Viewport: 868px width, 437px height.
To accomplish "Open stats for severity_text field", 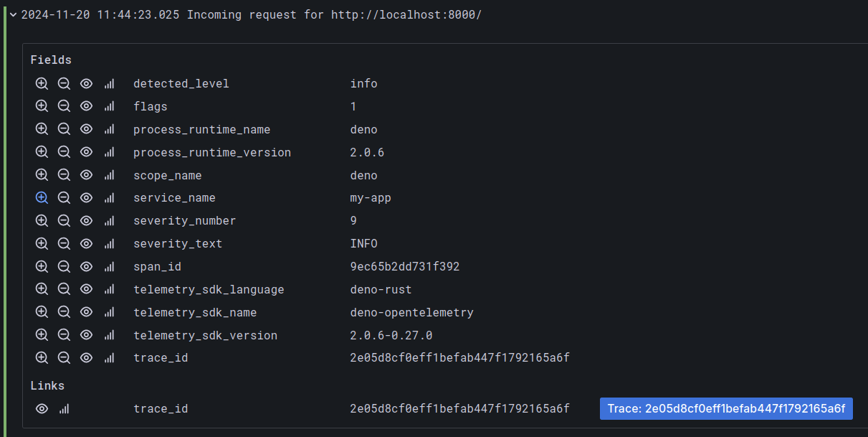I will [108, 243].
